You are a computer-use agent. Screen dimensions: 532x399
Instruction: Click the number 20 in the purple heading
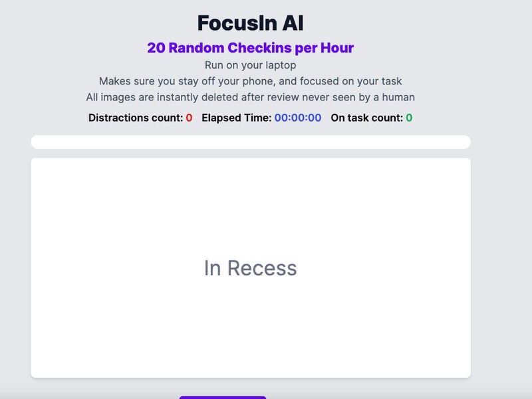(x=156, y=48)
